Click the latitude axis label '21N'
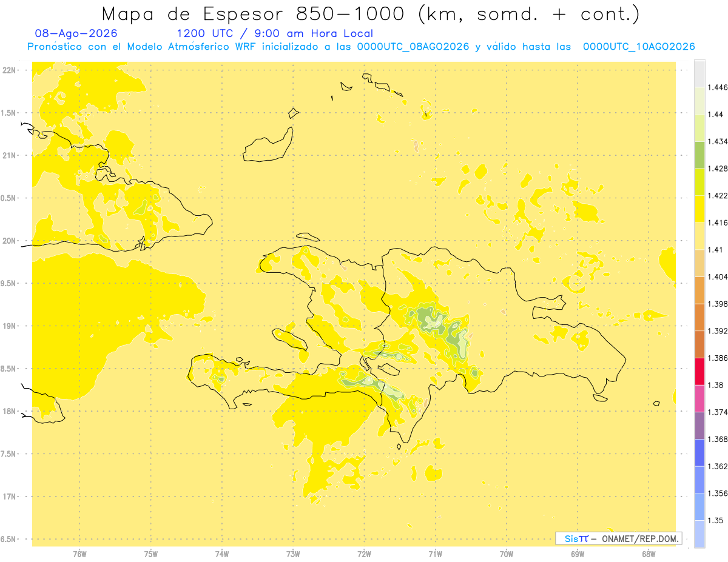Image resolution: width=728 pixels, height=562 pixels. [x=10, y=156]
